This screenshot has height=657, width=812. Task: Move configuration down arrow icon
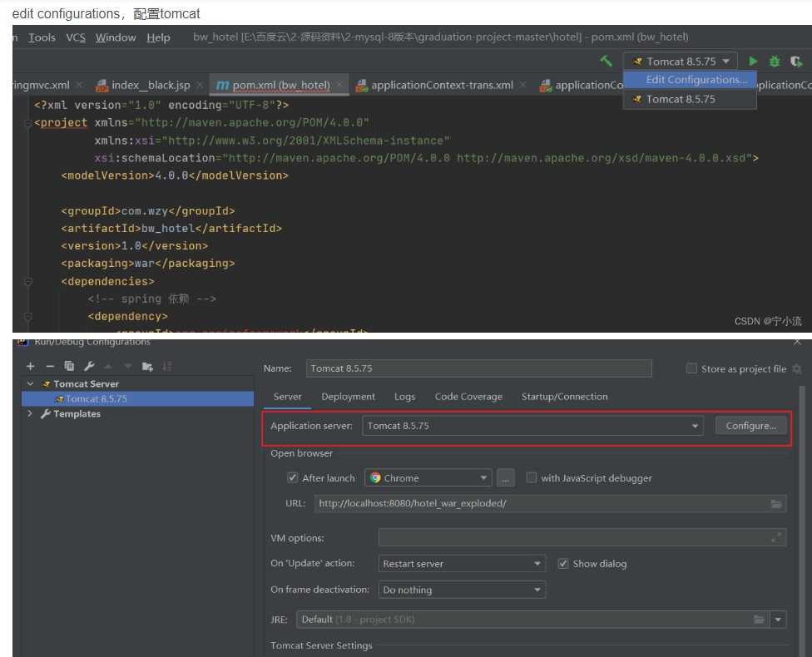click(x=128, y=367)
